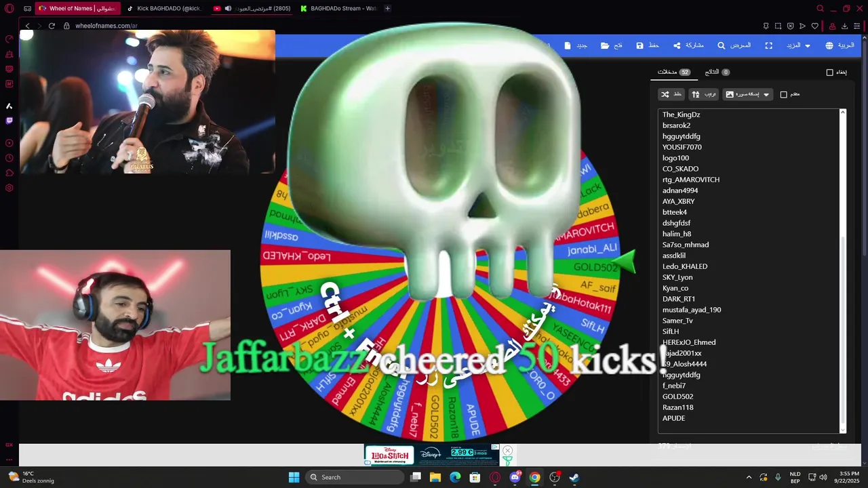Show hidden system tray icons
The image size is (868, 488).
pyautogui.click(x=749, y=477)
